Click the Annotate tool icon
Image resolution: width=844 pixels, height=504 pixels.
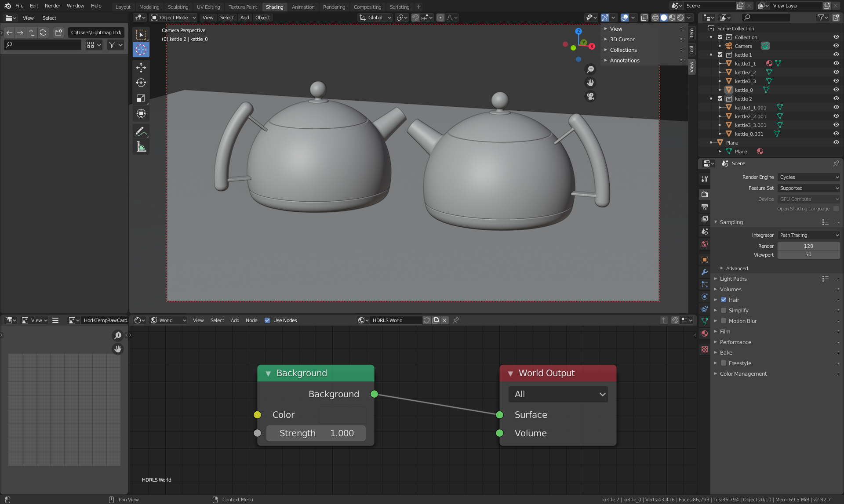[141, 131]
